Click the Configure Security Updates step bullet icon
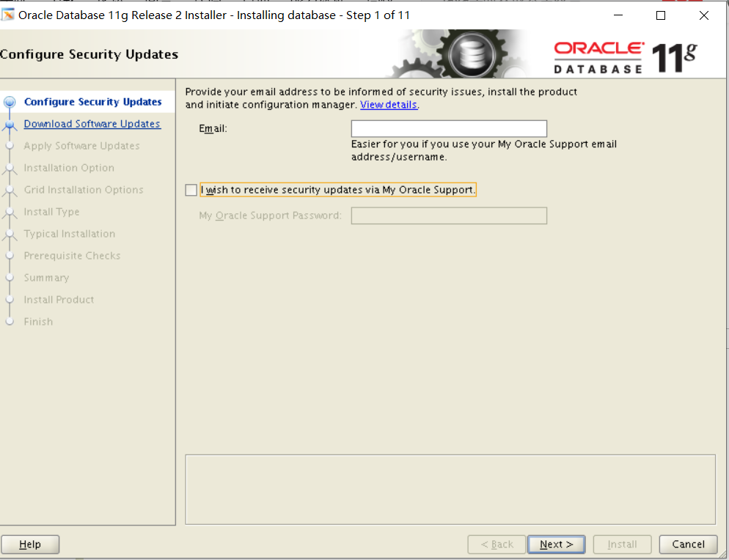This screenshot has height=560, width=729. point(10,102)
